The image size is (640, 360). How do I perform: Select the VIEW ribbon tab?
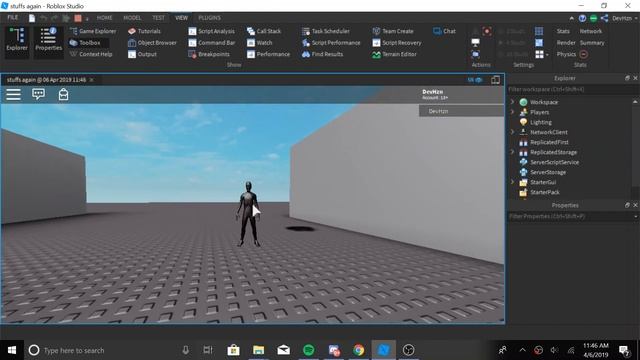tap(181, 18)
